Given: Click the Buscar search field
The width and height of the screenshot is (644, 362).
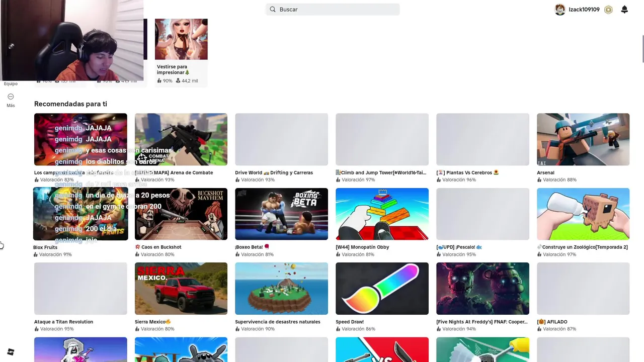Looking at the screenshot, I should 333,9.
